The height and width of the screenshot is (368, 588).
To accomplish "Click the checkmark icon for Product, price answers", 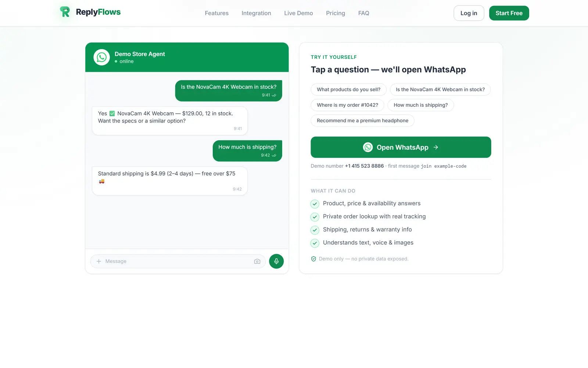I will [x=315, y=204].
